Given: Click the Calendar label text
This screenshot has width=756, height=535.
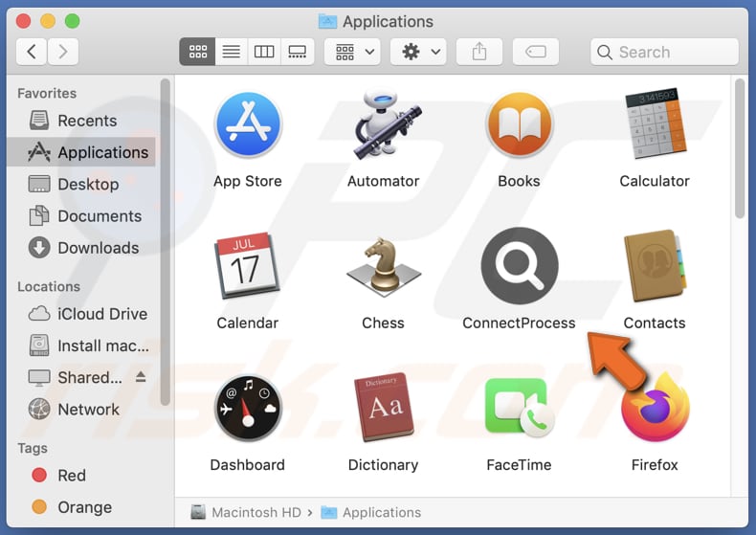Looking at the screenshot, I should [247, 323].
